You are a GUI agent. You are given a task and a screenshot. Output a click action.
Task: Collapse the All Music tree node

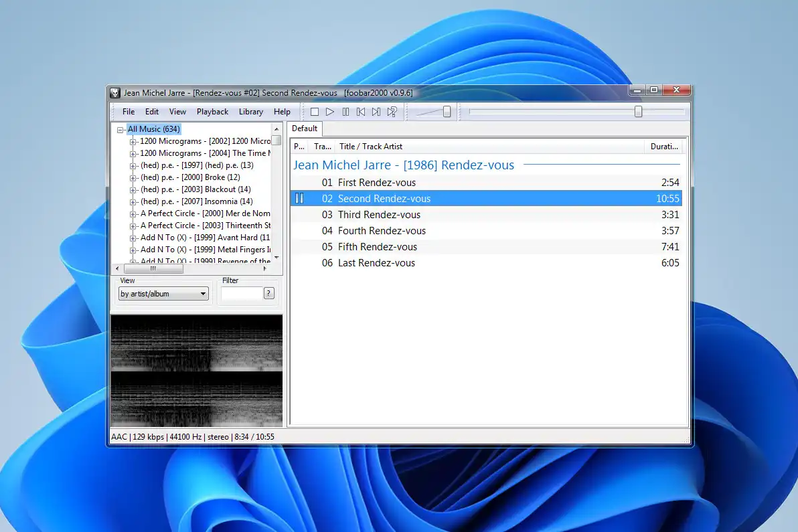point(121,130)
